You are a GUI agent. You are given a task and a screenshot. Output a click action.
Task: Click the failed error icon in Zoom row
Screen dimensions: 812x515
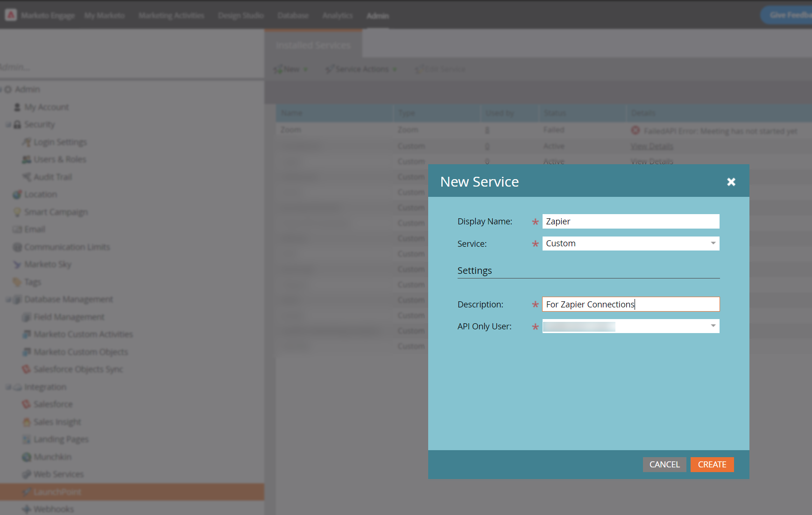pyautogui.click(x=635, y=130)
